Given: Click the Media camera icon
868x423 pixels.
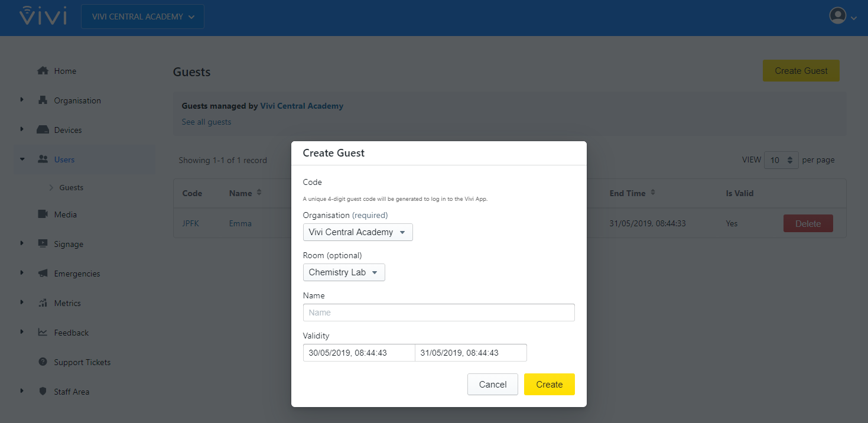Looking at the screenshot, I should tap(43, 214).
